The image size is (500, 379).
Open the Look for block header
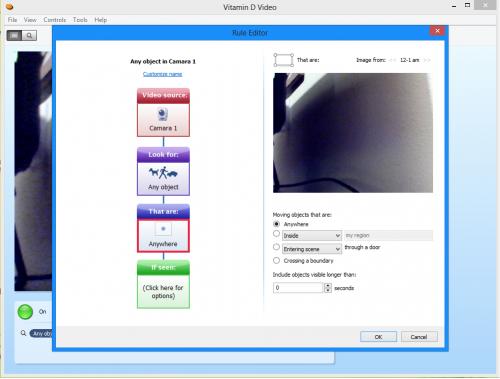[x=163, y=155]
